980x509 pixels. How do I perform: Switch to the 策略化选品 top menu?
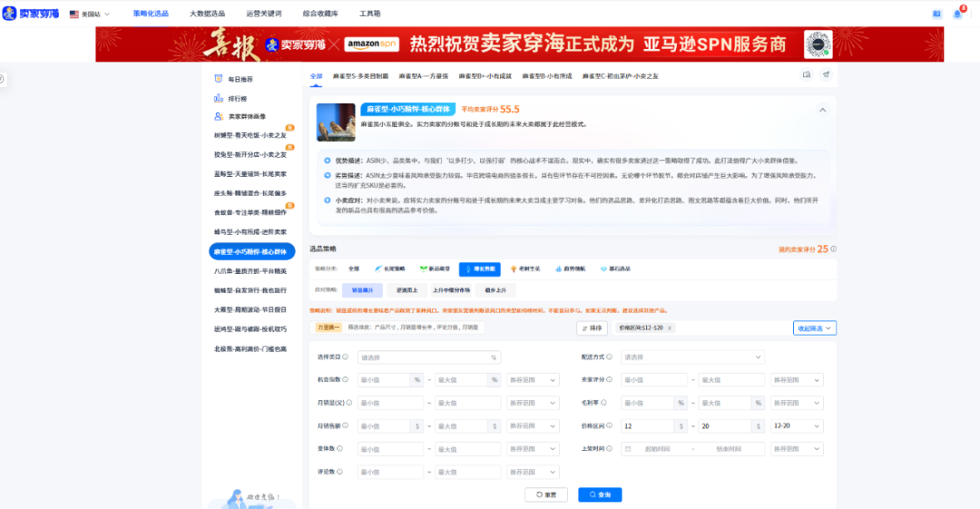point(151,13)
